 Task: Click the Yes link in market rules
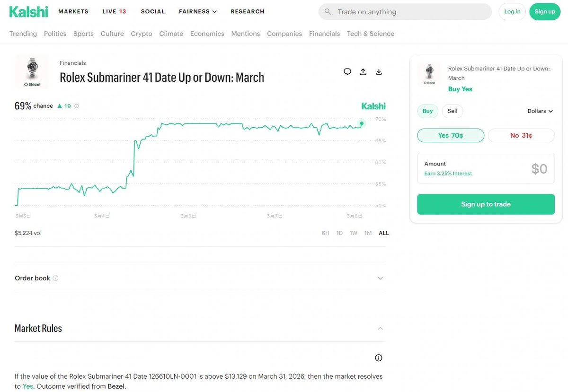click(27, 386)
